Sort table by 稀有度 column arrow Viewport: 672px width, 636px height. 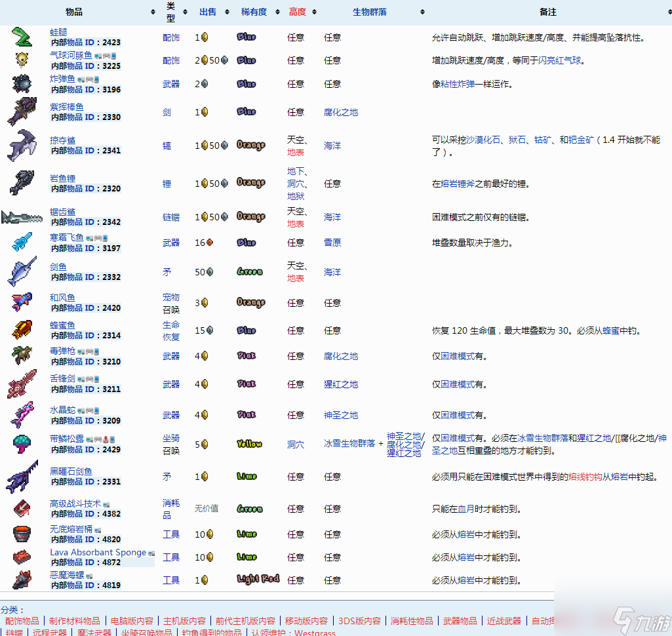click(x=277, y=12)
